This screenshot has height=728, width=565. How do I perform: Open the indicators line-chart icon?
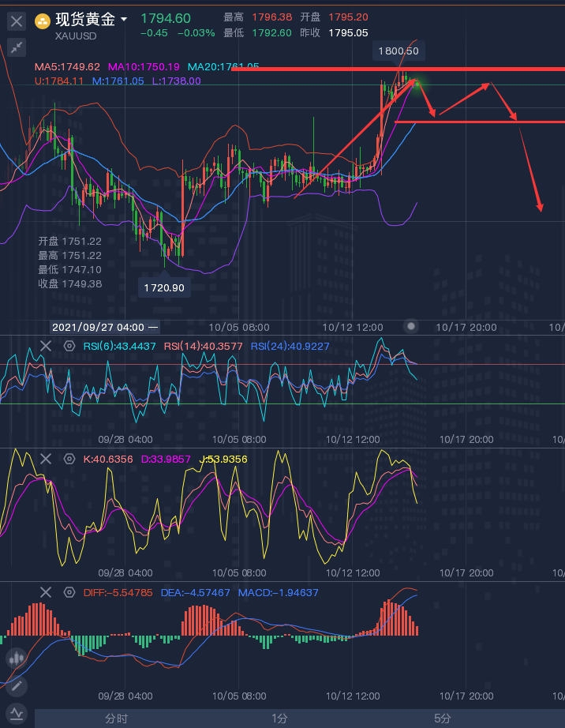click(x=17, y=713)
